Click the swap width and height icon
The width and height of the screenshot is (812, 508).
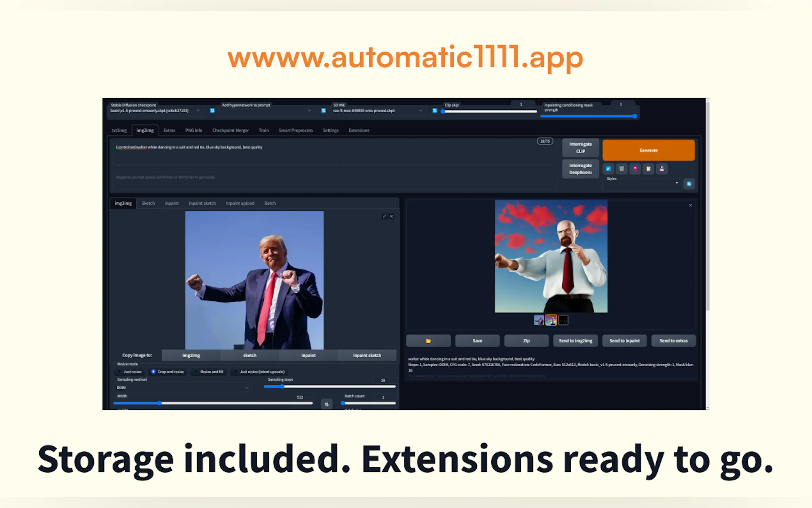(326, 404)
